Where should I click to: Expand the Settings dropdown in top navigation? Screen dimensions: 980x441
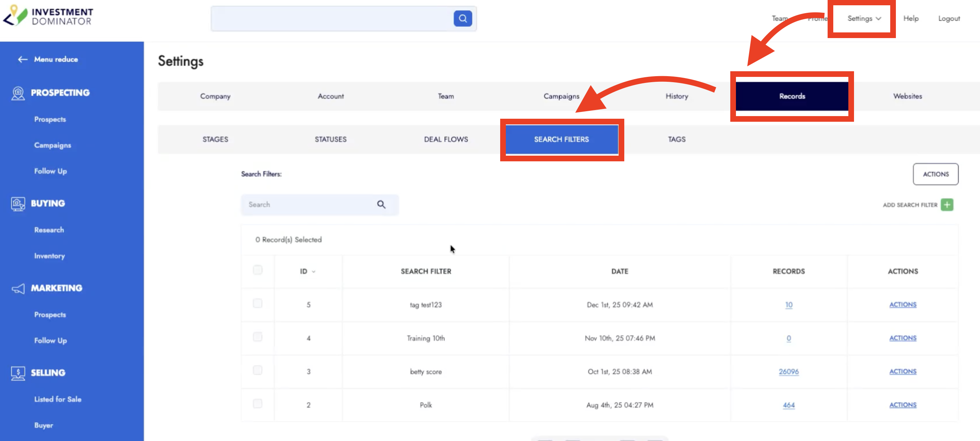click(863, 18)
